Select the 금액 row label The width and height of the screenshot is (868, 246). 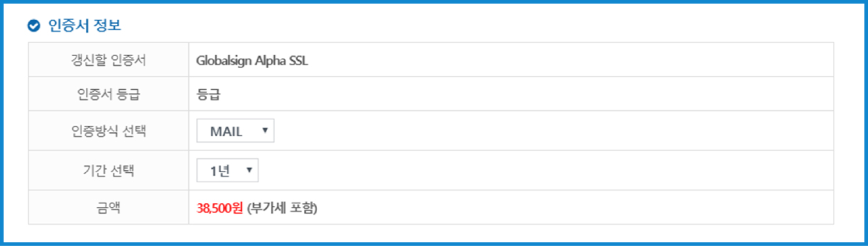[x=109, y=208]
